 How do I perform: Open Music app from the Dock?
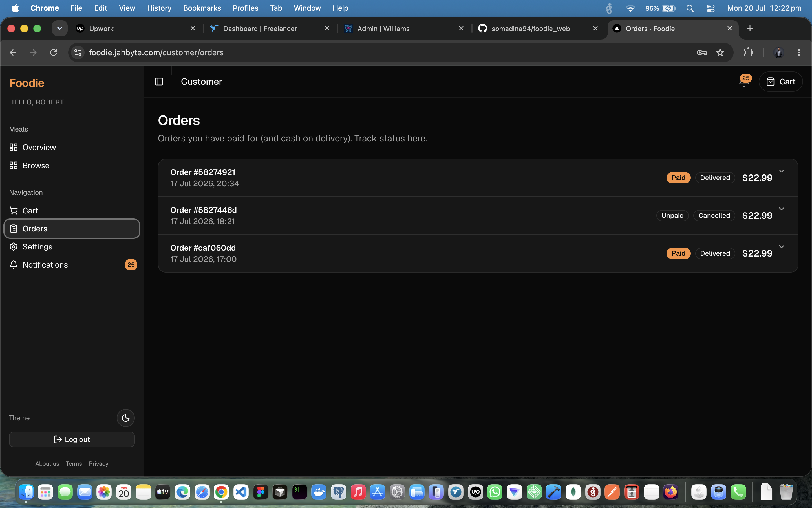pyautogui.click(x=358, y=492)
